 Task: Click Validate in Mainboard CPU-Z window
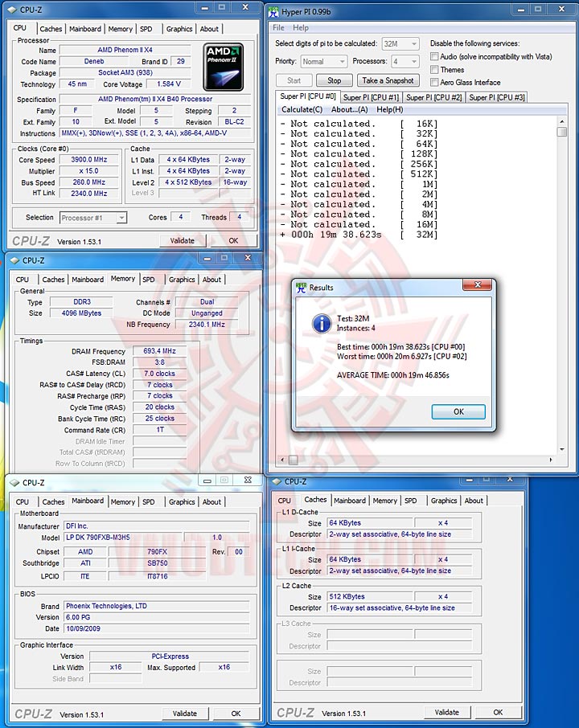184,714
